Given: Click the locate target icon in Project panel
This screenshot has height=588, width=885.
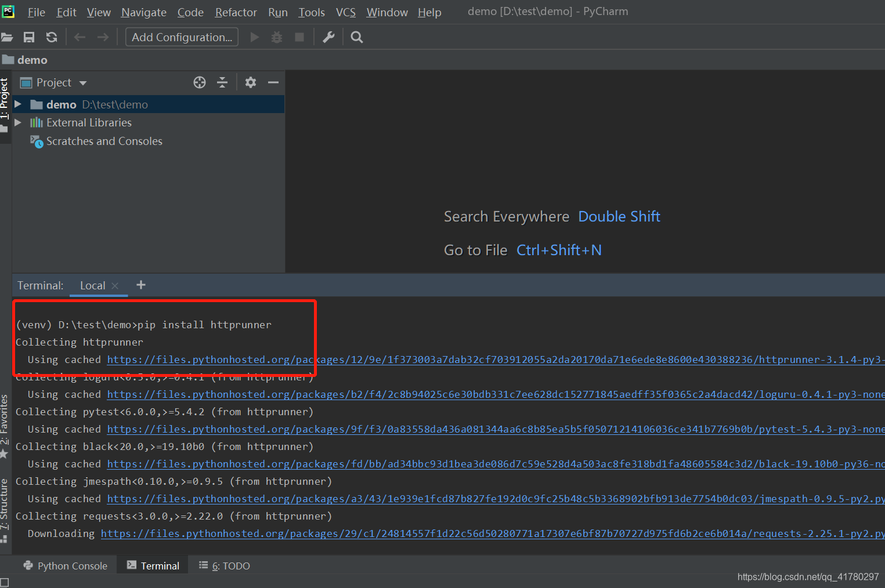Looking at the screenshot, I should pyautogui.click(x=200, y=82).
